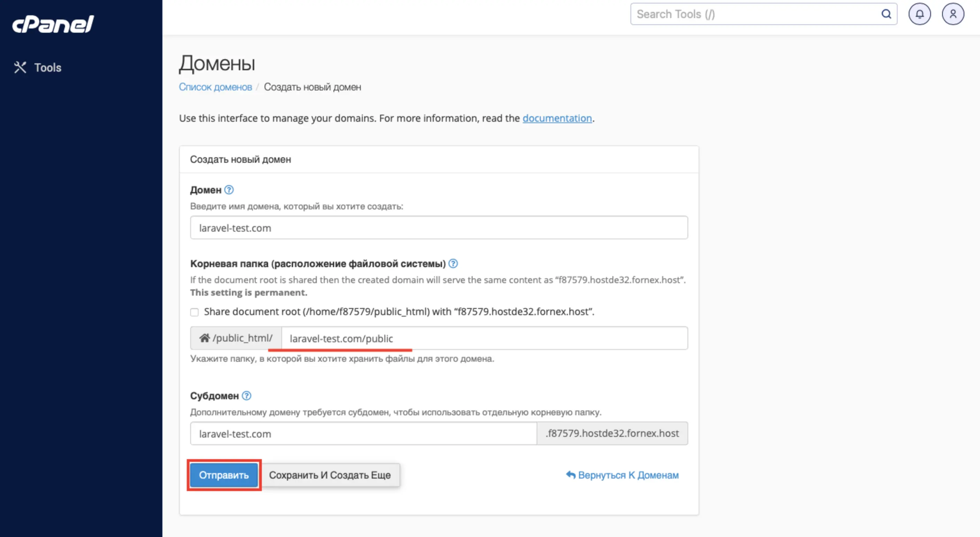This screenshot has height=537, width=980.
Task: Click 'This setting is permanent.' text
Action: 249,292
